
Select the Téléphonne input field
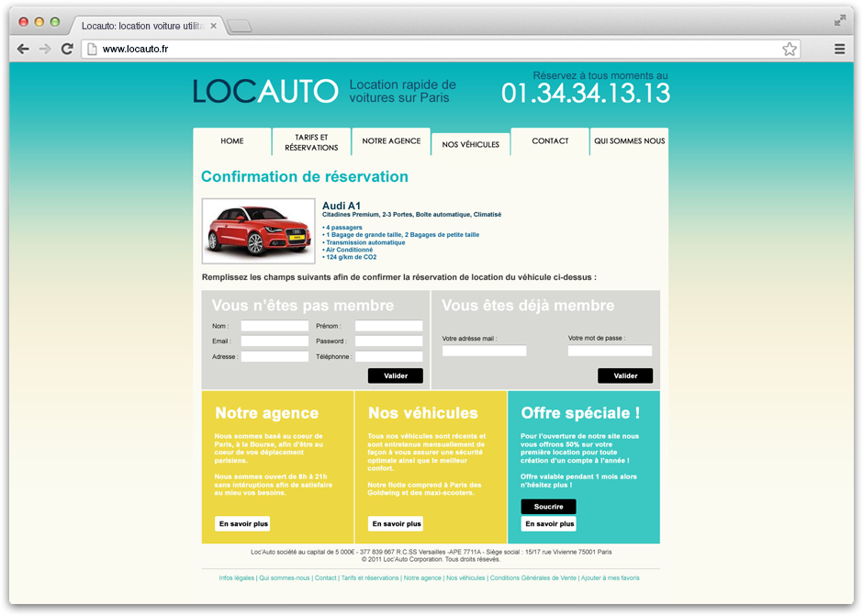pyautogui.click(x=388, y=357)
